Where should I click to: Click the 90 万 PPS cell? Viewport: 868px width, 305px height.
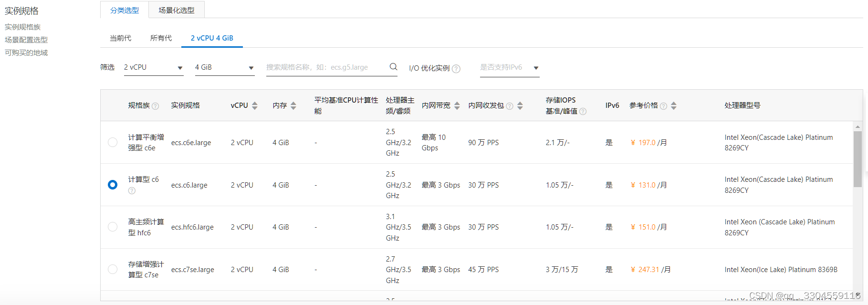[x=483, y=142]
